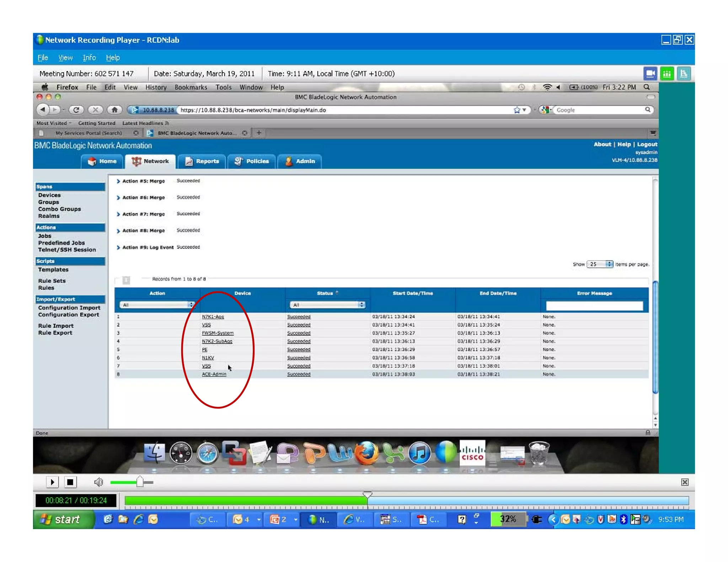Open Devices in the sidebar
Viewport: 728px width, 562px height.
49,195
